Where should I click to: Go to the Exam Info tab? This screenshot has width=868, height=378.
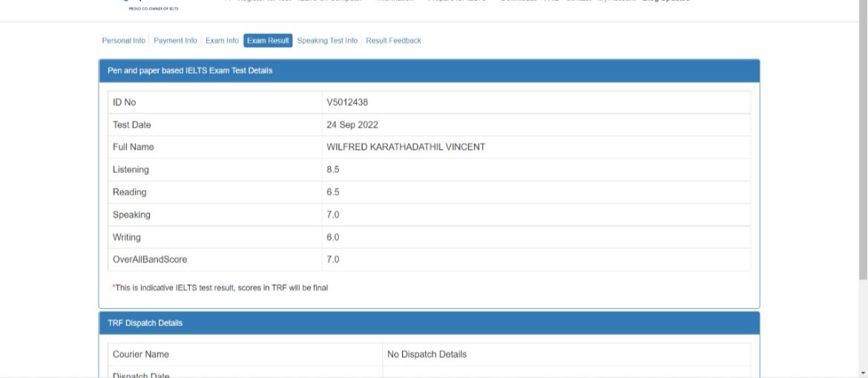pos(222,41)
